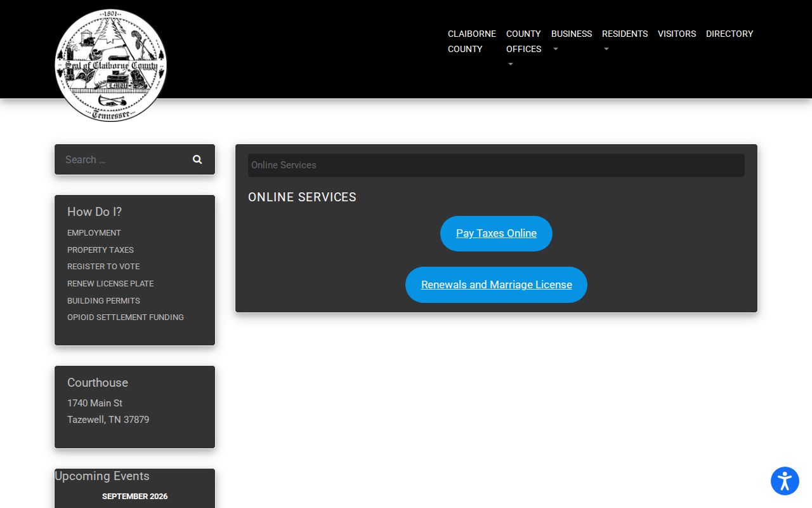Open the Property Taxes link
Screen dimensions: 812x508
click(100, 250)
